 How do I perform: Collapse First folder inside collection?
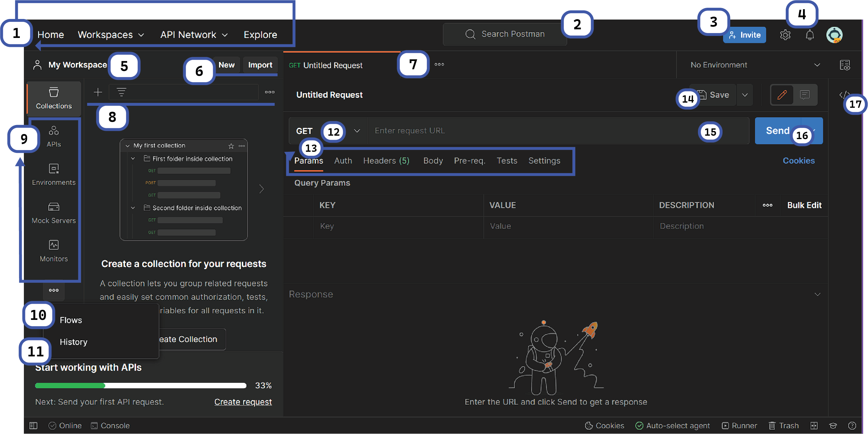133,159
